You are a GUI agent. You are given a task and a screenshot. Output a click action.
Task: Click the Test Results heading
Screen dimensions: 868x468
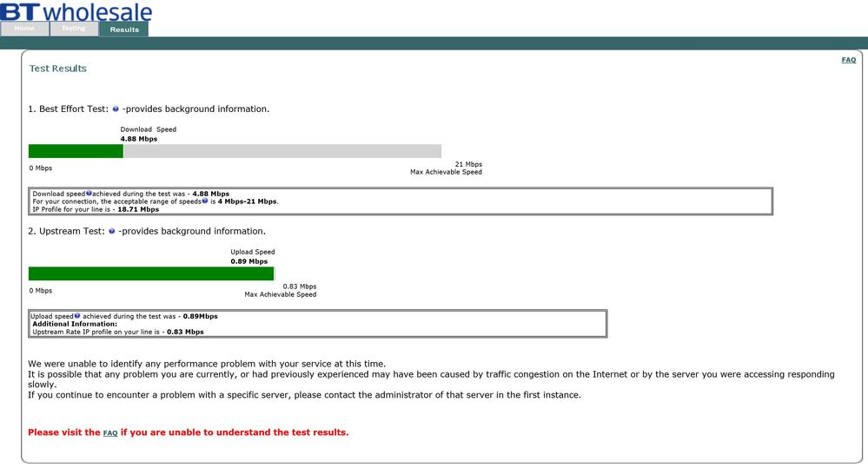[x=58, y=69]
